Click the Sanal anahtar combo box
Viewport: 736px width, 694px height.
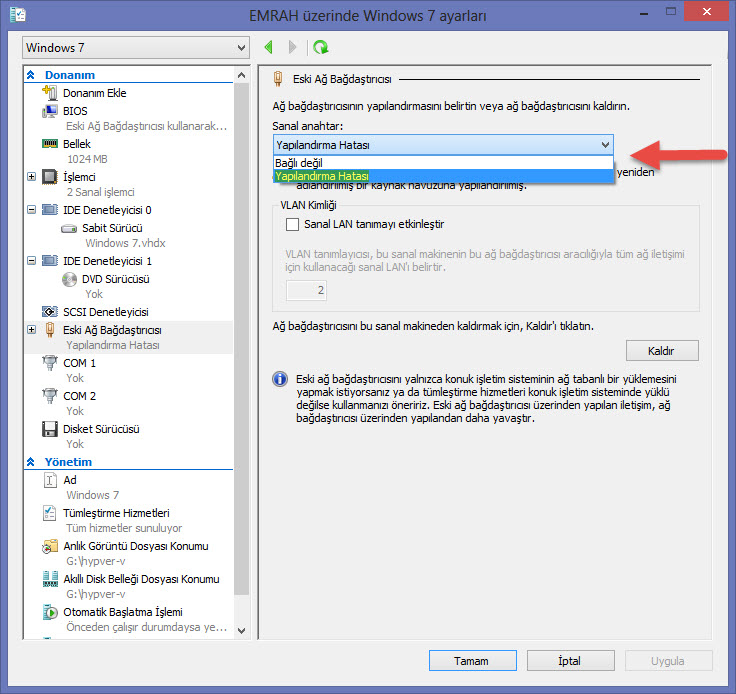(x=443, y=145)
